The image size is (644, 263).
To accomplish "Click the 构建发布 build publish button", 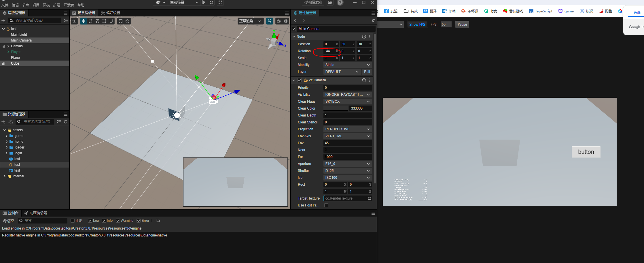I will click(x=313, y=2).
